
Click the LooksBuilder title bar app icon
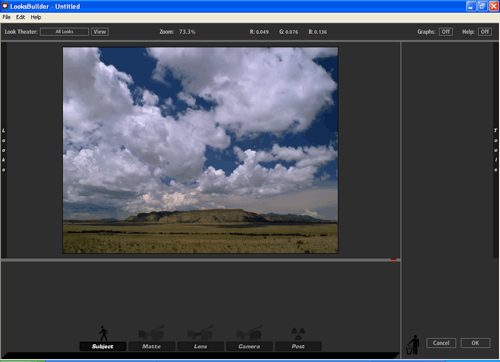tap(5, 6)
